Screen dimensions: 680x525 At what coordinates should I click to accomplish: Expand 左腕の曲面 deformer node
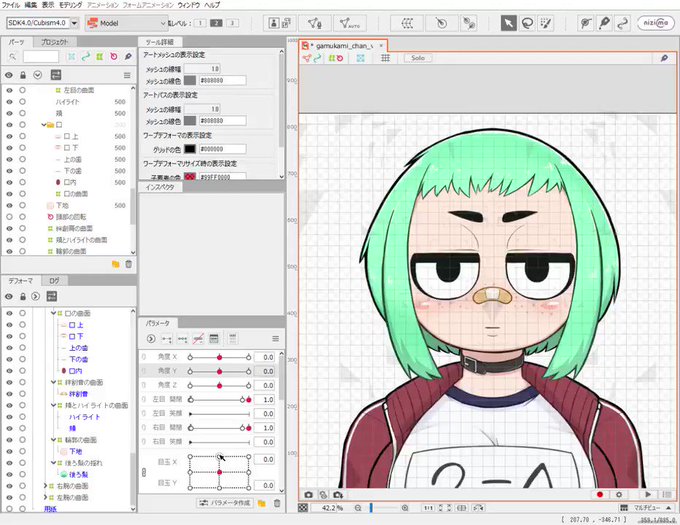click(x=46, y=497)
